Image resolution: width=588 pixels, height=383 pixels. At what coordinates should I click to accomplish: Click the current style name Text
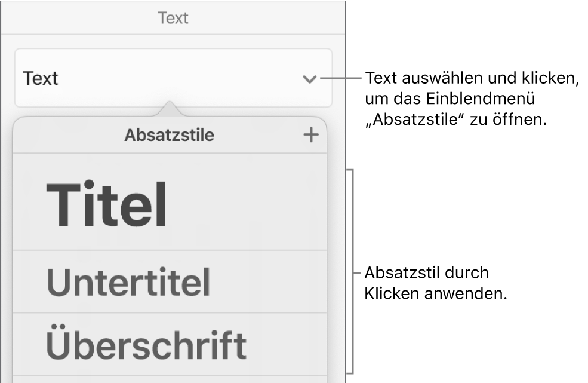click(x=41, y=78)
